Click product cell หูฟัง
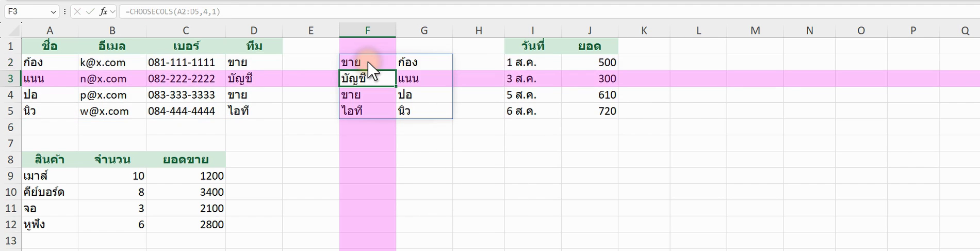Viewport: 980px width, 251px height. point(50,224)
